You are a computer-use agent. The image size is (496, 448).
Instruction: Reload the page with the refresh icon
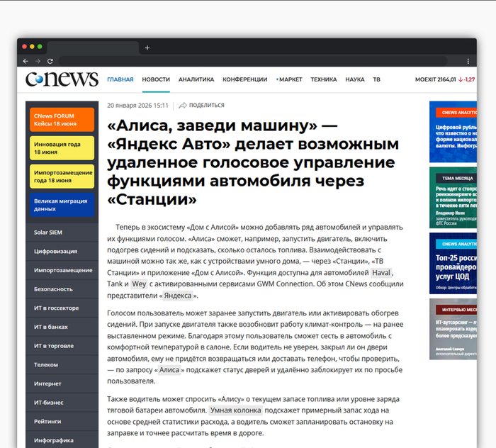pyautogui.click(x=49, y=61)
